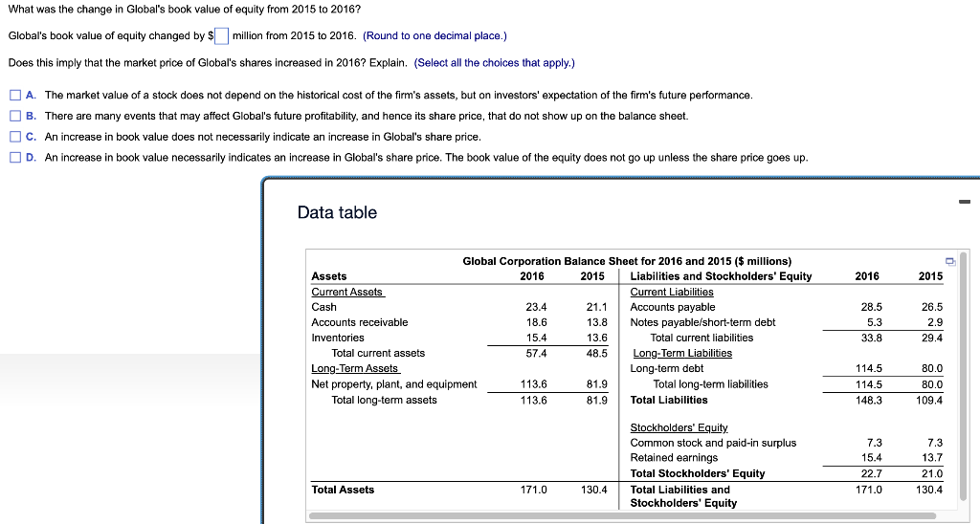Click 'Accounts payable' row label

[673, 307]
